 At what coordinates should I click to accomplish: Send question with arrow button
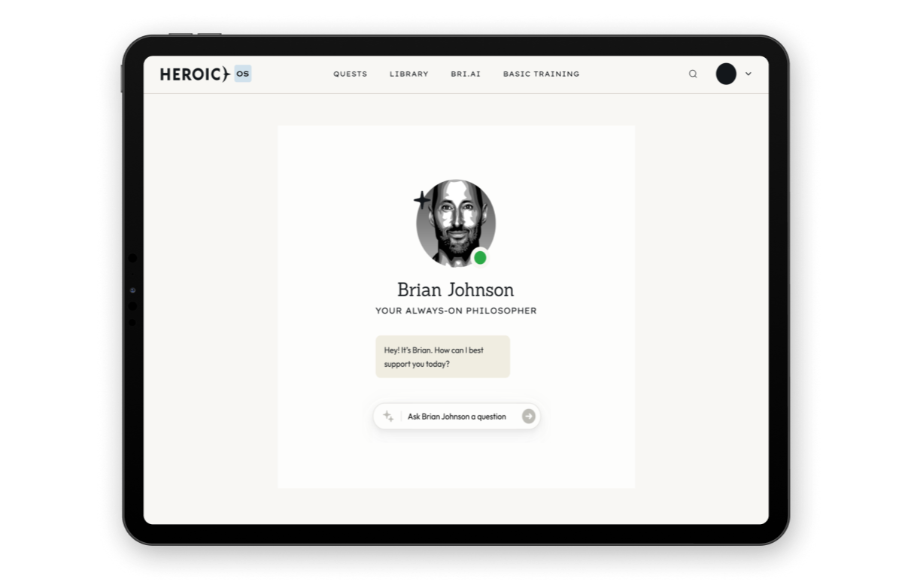(529, 416)
